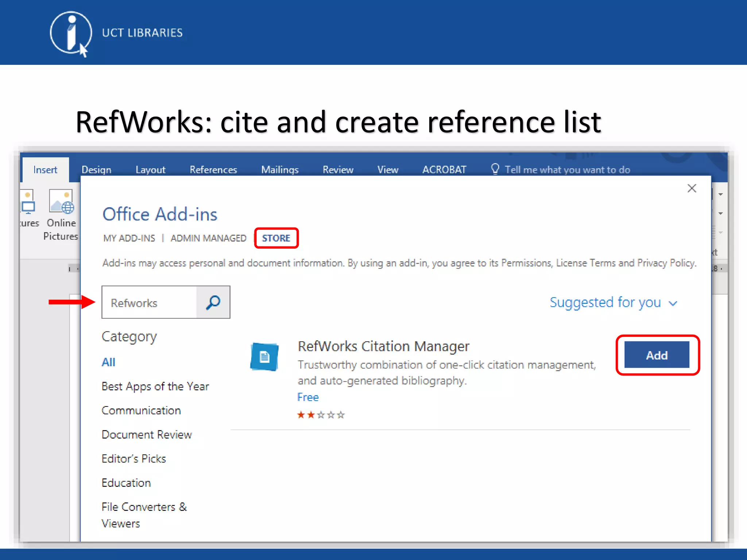Add the RefWorks Citation Manager add-in
This screenshot has width=747, height=560.
657,355
